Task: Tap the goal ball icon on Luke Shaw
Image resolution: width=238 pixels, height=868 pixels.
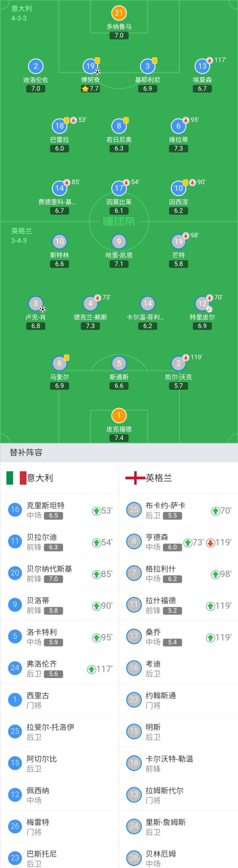Action: coord(43,309)
